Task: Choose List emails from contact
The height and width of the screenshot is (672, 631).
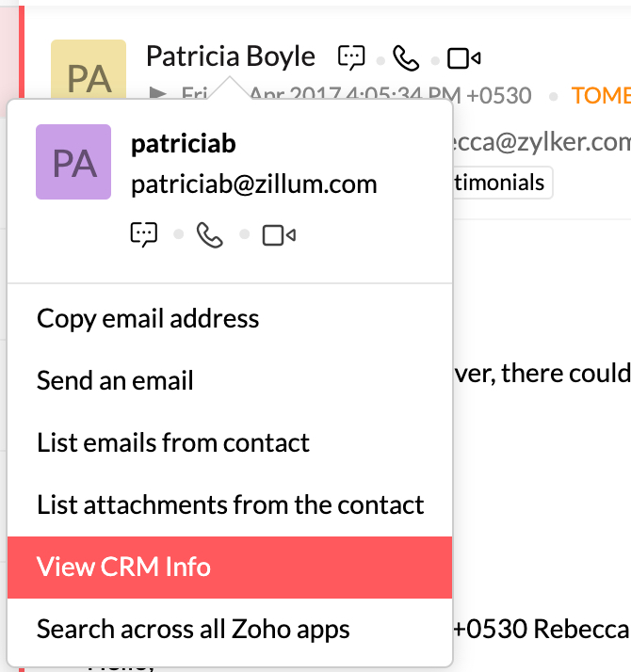Action: (173, 442)
